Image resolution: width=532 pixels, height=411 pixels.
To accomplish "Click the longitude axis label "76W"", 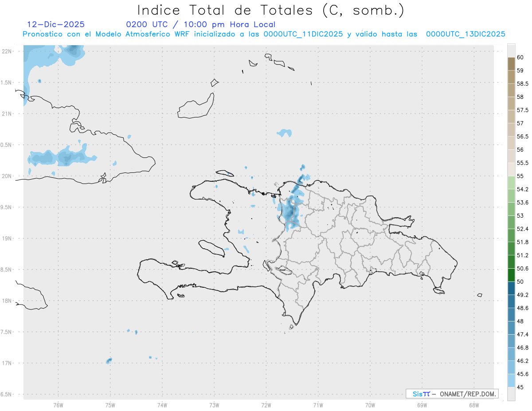I will click(58, 405).
